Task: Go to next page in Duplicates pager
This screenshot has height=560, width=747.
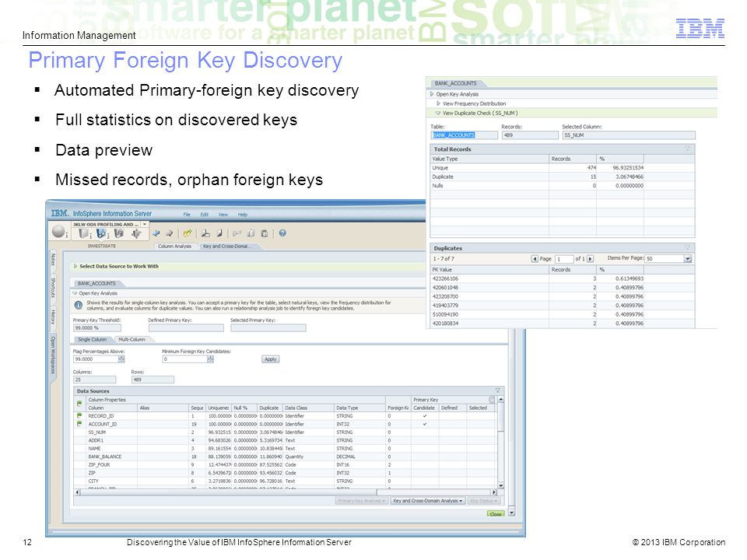Action: click(591, 258)
